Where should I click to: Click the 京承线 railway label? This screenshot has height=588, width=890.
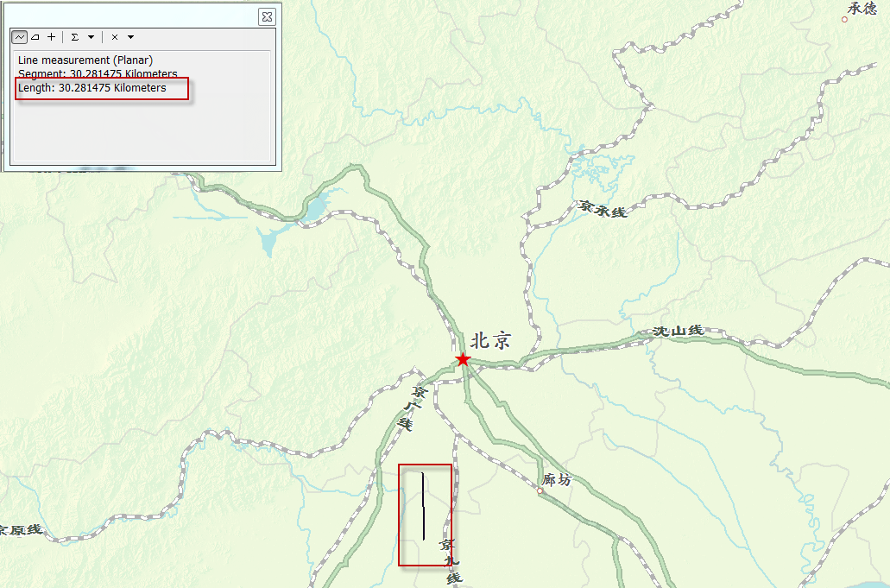(603, 209)
